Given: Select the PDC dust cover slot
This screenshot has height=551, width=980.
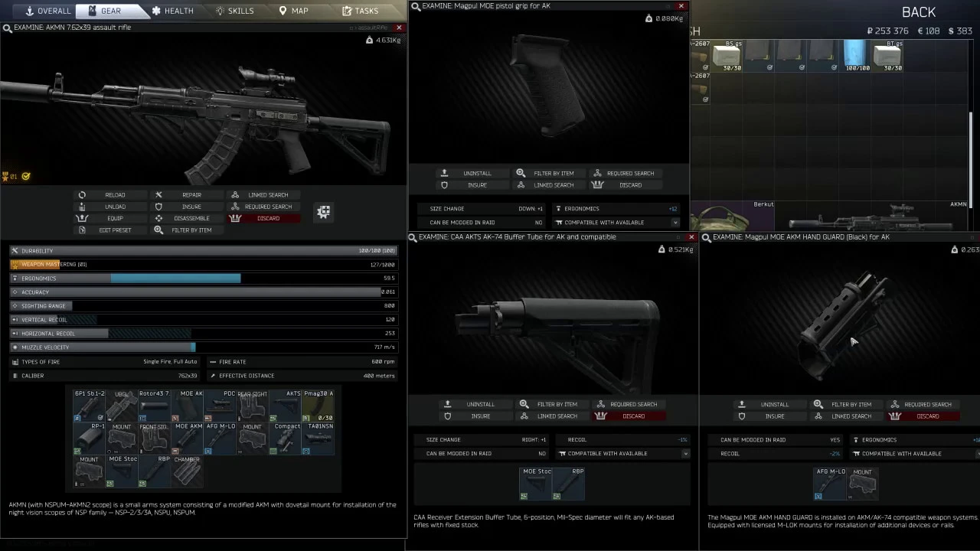Looking at the screenshot, I should 220,406.
